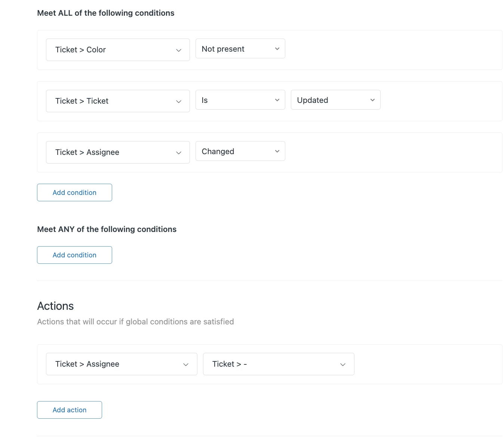Open the Ticket > Assignee action dropdown

[x=121, y=364]
